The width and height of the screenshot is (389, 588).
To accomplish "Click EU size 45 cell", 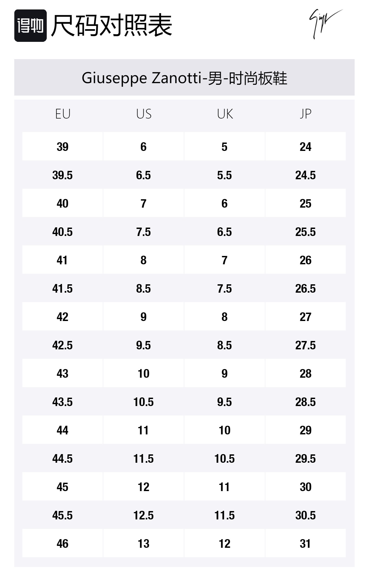I will coord(62,487).
